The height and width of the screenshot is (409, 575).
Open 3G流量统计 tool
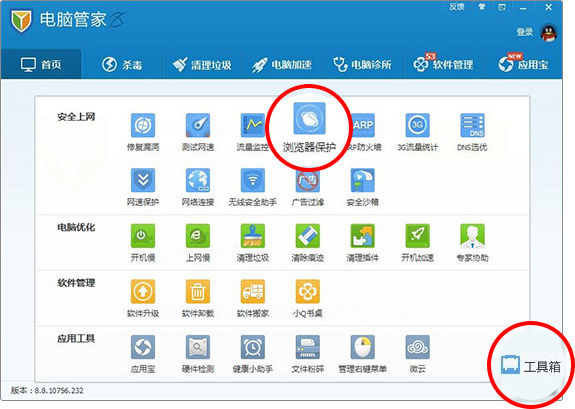(417, 132)
